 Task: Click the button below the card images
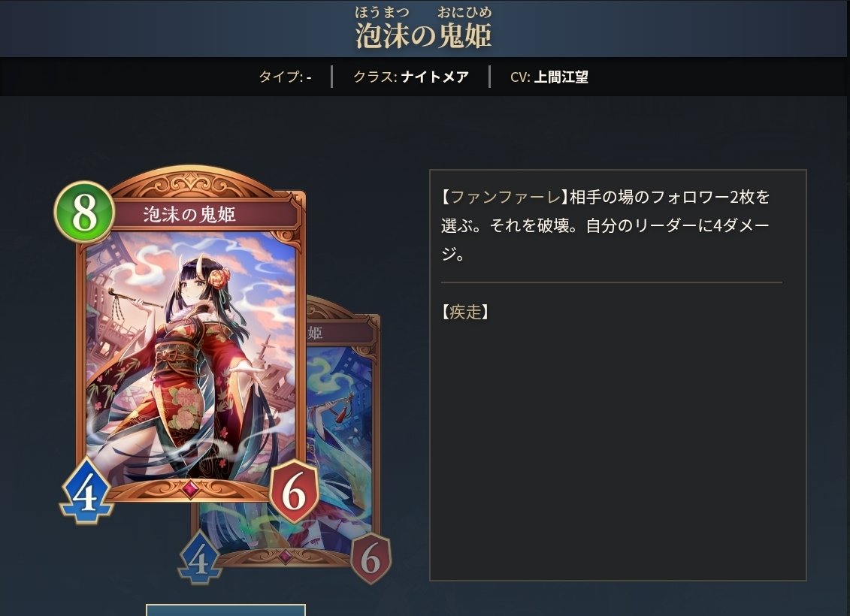click(225, 610)
